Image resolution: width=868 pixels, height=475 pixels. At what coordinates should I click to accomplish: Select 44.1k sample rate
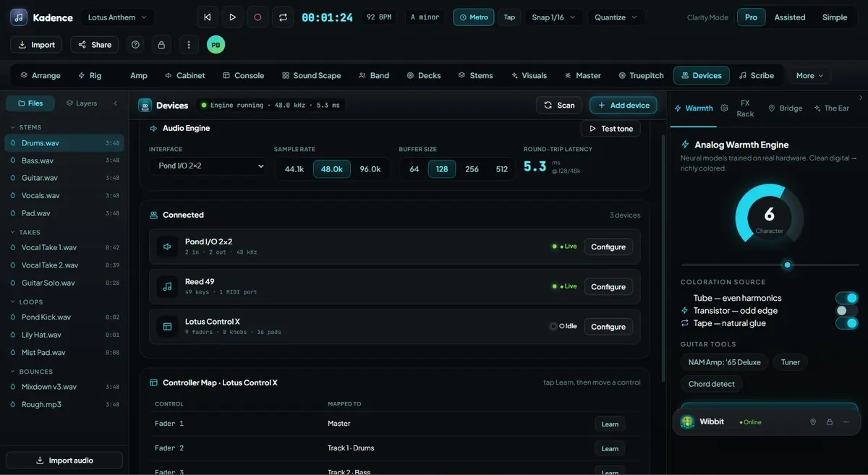294,169
